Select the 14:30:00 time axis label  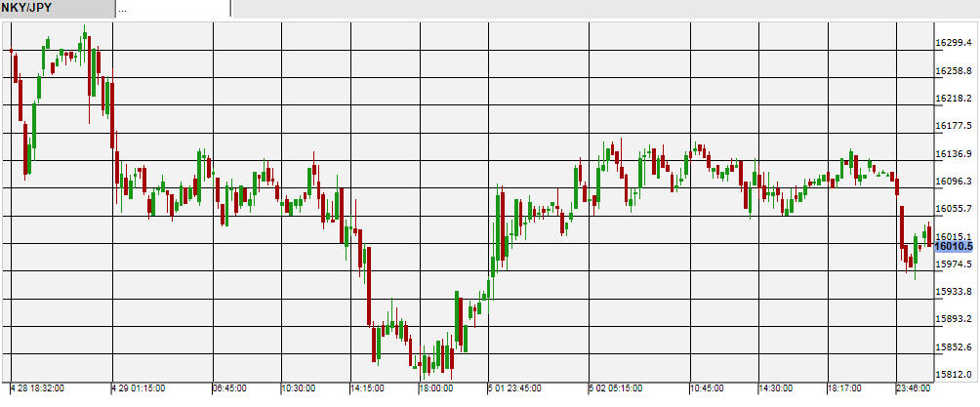click(776, 388)
